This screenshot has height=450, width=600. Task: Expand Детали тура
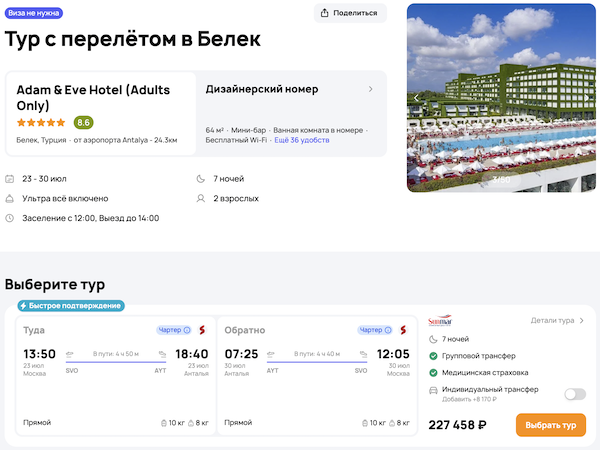558,321
